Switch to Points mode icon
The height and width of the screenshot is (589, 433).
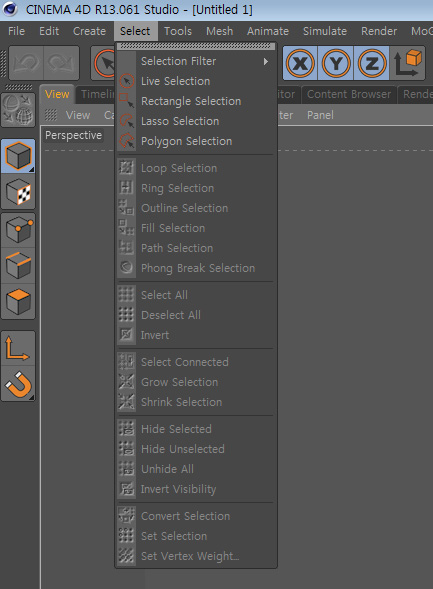click(x=18, y=230)
